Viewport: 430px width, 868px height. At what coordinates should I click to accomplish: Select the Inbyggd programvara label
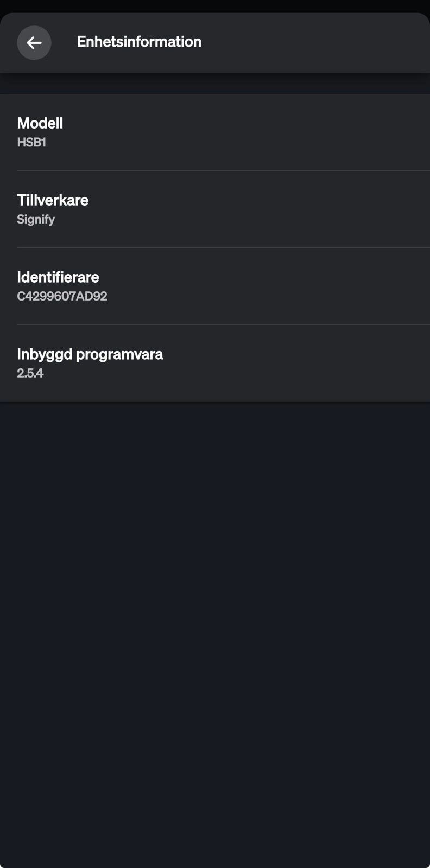tap(90, 354)
